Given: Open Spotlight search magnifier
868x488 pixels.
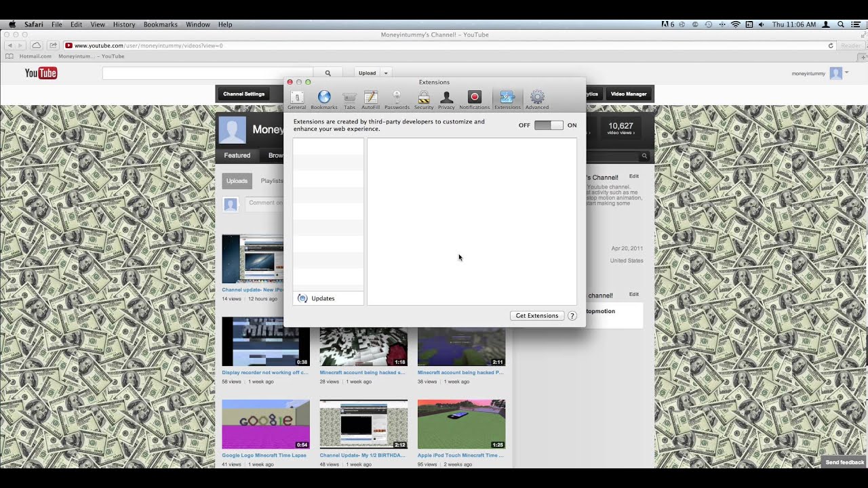Looking at the screenshot, I should (x=841, y=24).
